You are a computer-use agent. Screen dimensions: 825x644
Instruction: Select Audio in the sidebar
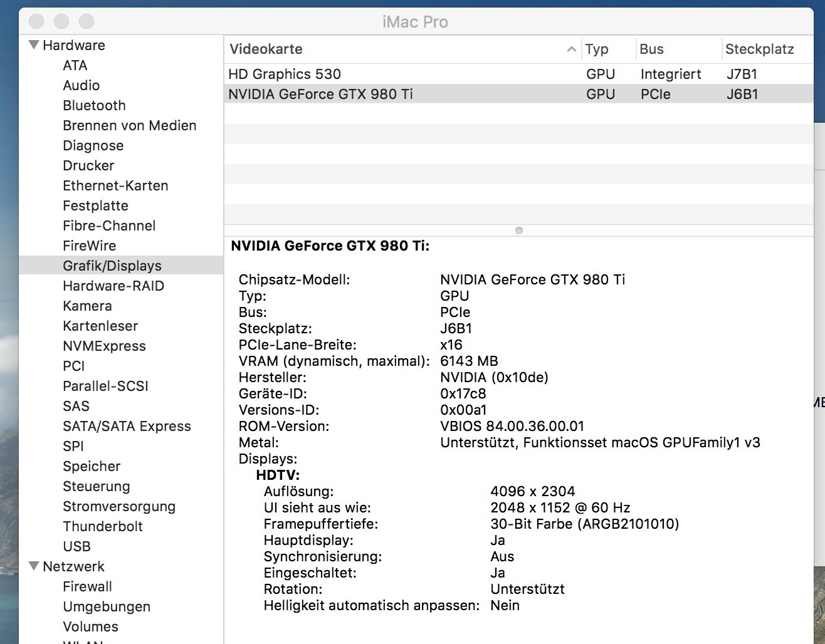tap(81, 85)
